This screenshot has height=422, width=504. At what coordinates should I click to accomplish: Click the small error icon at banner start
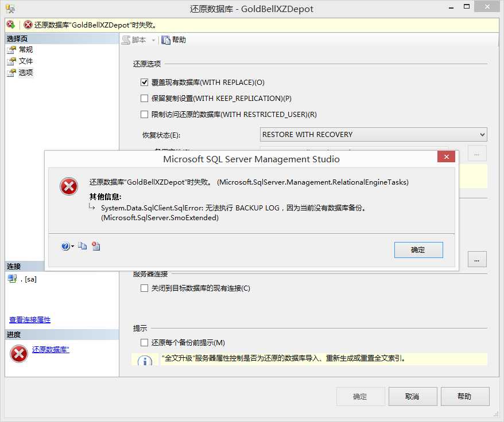[x=10, y=25]
